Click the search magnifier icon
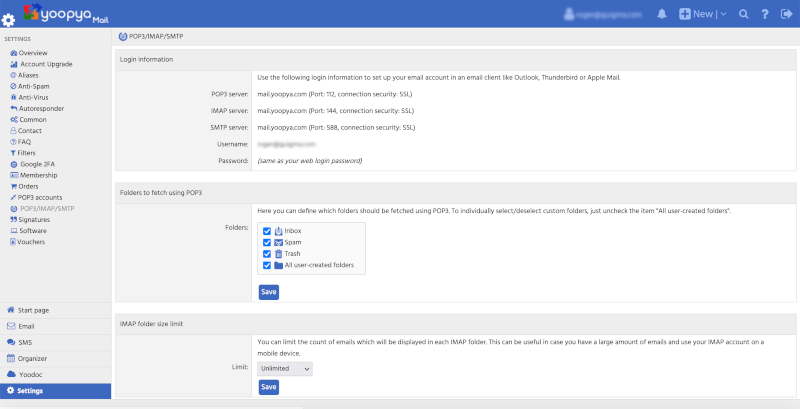Image resolution: width=800 pixels, height=409 pixels. (x=743, y=14)
